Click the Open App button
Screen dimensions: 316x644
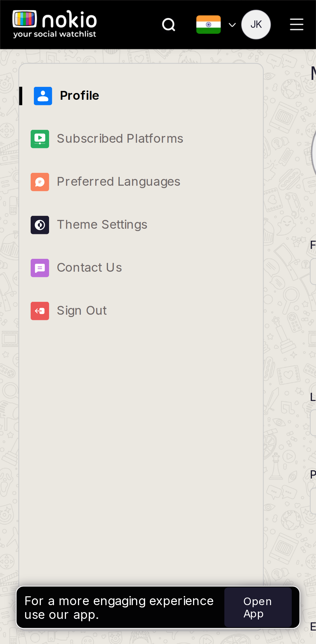click(x=258, y=607)
